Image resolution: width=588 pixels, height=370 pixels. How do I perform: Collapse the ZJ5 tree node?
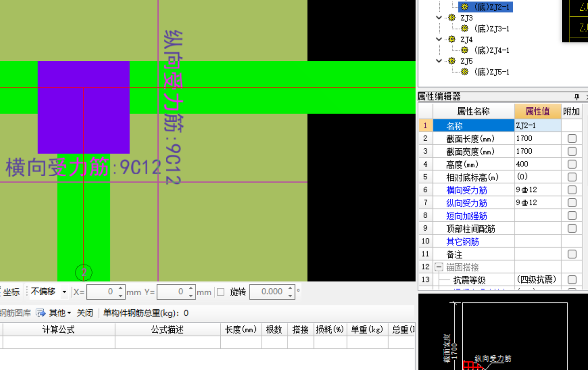click(439, 61)
